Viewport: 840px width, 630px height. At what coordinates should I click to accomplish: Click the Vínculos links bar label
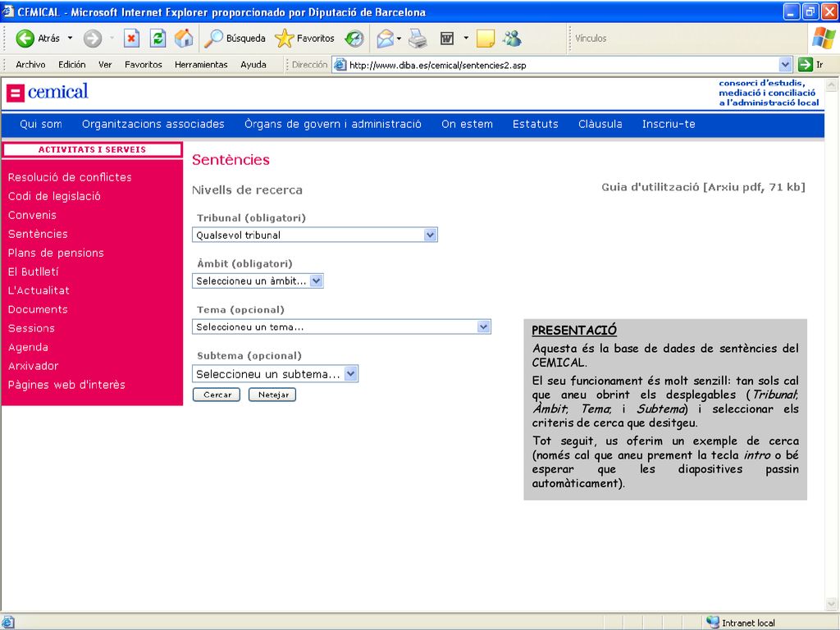coord(591,38)
